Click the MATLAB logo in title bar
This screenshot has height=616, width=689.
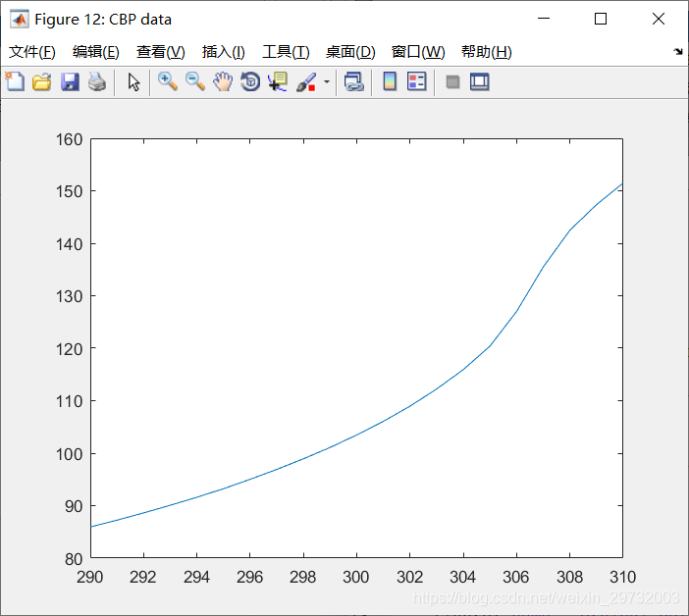(x=20, y=20)
